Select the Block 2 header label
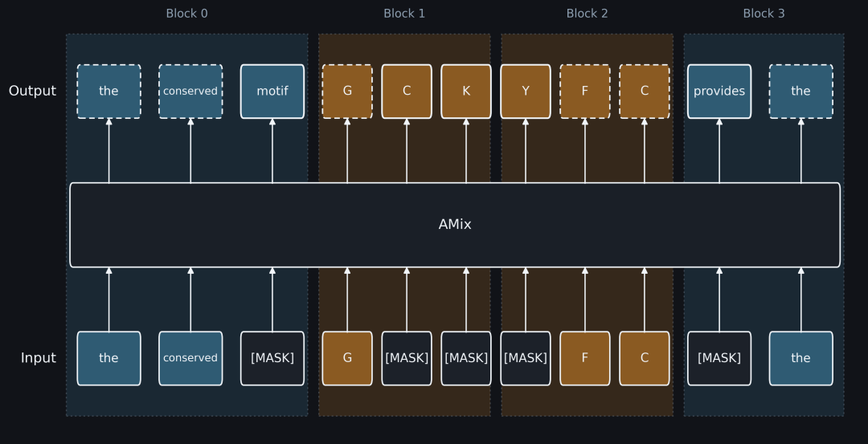Image resolution: width=868 pixels, height=444 pixels. pyautogui.click(x=587, y=14)
